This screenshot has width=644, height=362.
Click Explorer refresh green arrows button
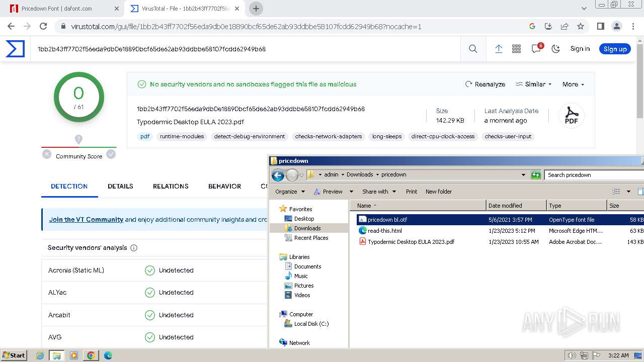click(536, 175)
